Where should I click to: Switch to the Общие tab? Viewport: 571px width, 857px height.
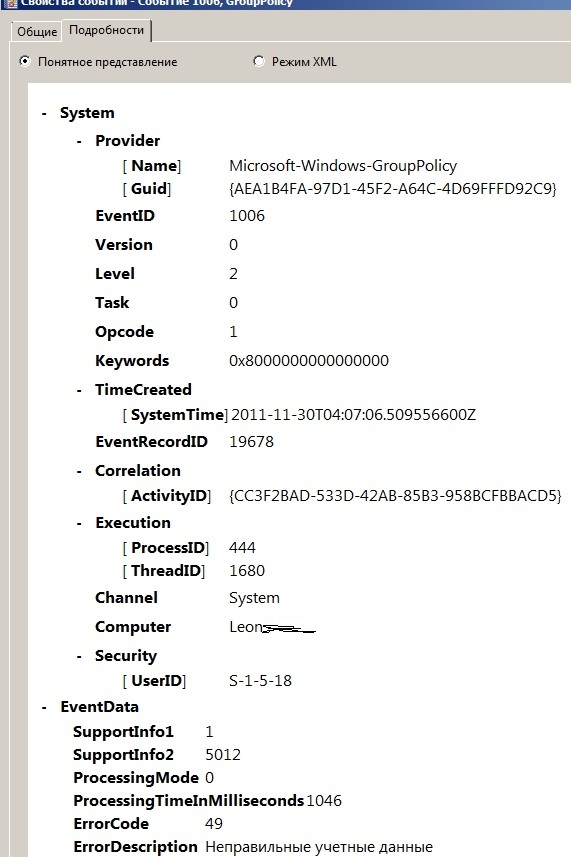click(x=37, y=32)
